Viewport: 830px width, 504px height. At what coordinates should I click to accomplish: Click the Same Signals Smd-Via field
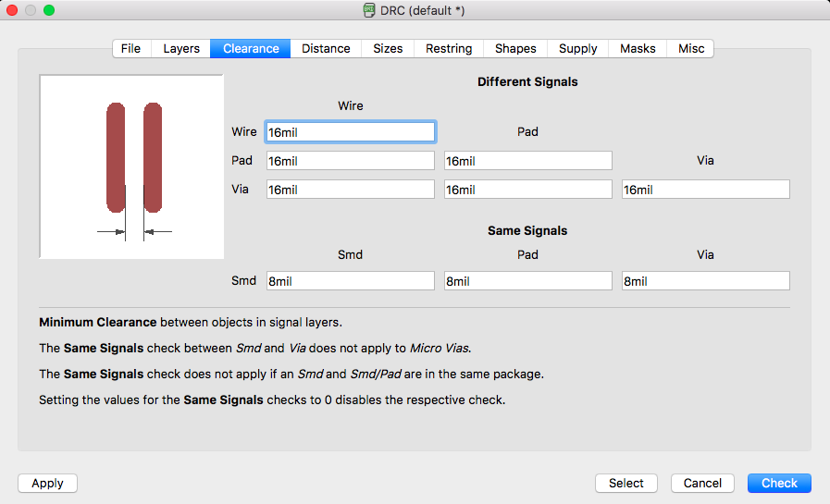(706, 281)
